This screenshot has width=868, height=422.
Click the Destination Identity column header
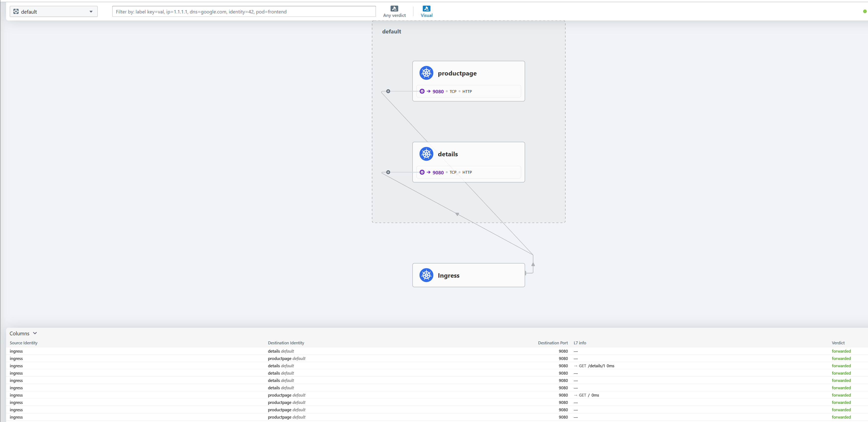click(286, 343)
